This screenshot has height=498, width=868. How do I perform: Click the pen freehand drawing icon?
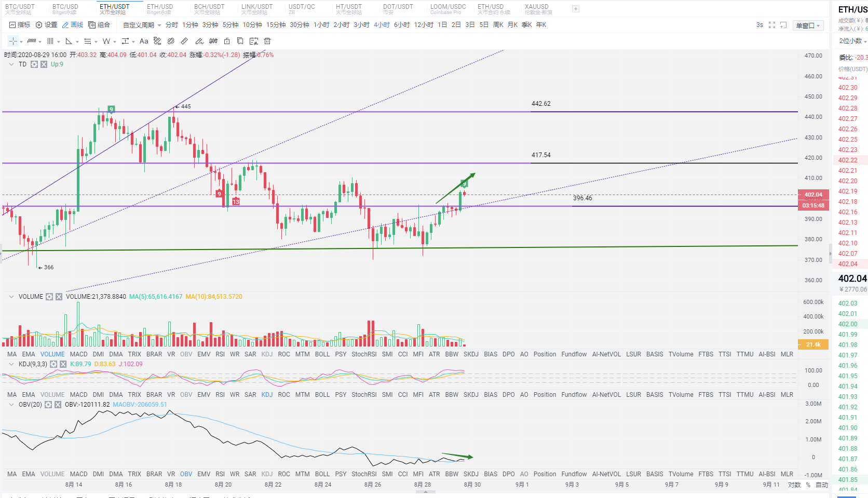coord(199,41)
